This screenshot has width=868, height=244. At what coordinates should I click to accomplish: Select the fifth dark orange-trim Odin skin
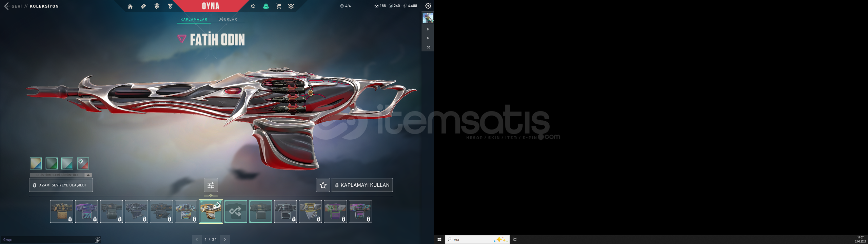[x=161, y=211]
